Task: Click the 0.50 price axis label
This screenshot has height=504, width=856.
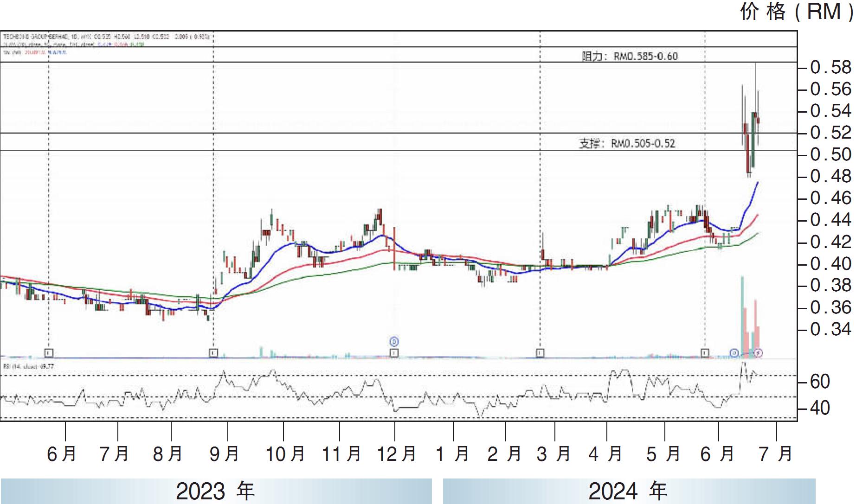Action: 830,154
